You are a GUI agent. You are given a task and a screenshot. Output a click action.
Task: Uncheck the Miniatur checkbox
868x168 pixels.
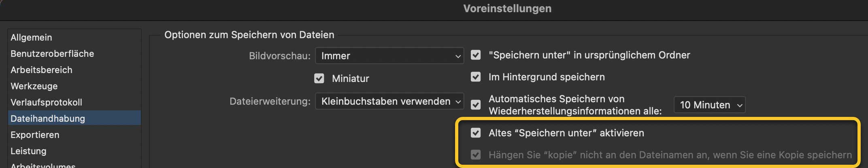pyautogui.click(x=319, y=78)
